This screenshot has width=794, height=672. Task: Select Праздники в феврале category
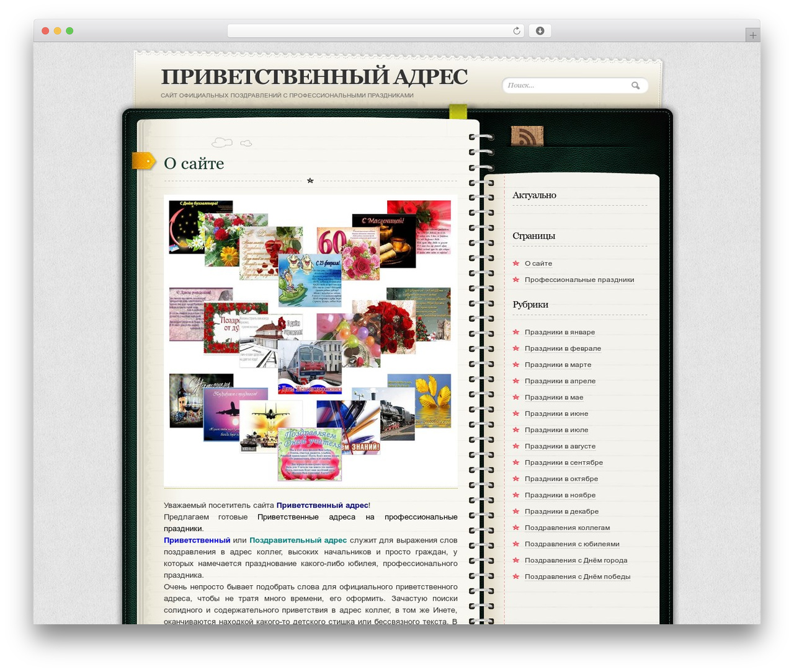563,348
